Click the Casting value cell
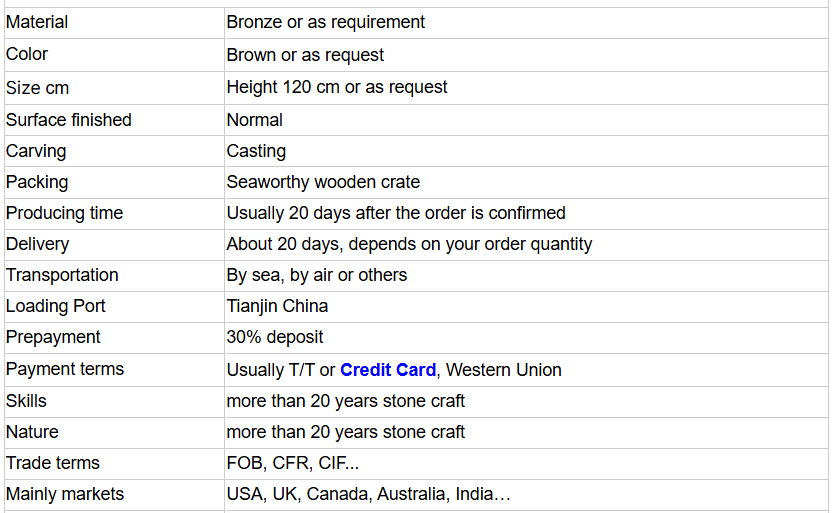Image resolution: width=835 pixels, height=513 pixels. click(x=526, y=151)
